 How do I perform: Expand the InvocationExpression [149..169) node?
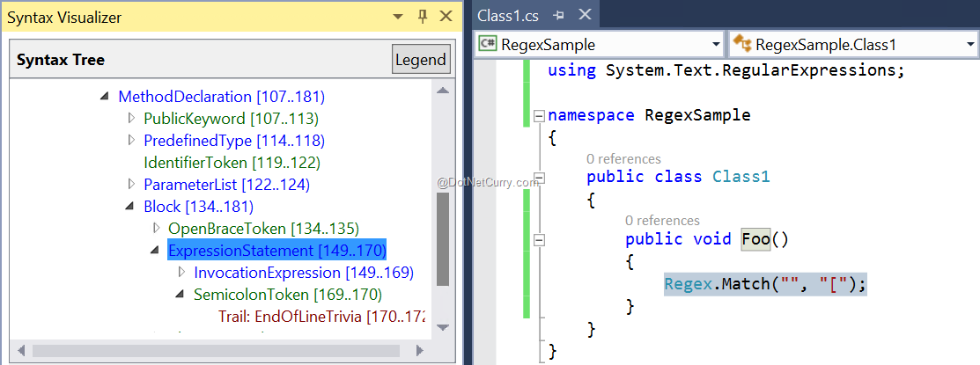(182, 272)
